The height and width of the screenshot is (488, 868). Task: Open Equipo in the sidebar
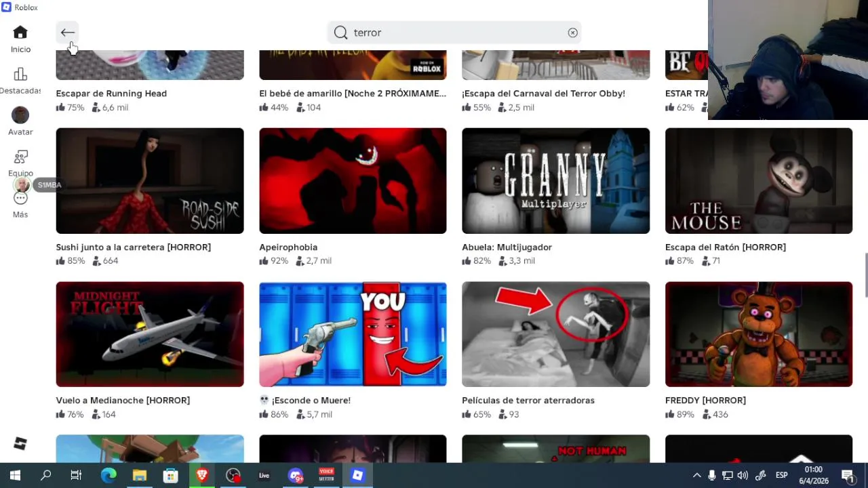20,163
